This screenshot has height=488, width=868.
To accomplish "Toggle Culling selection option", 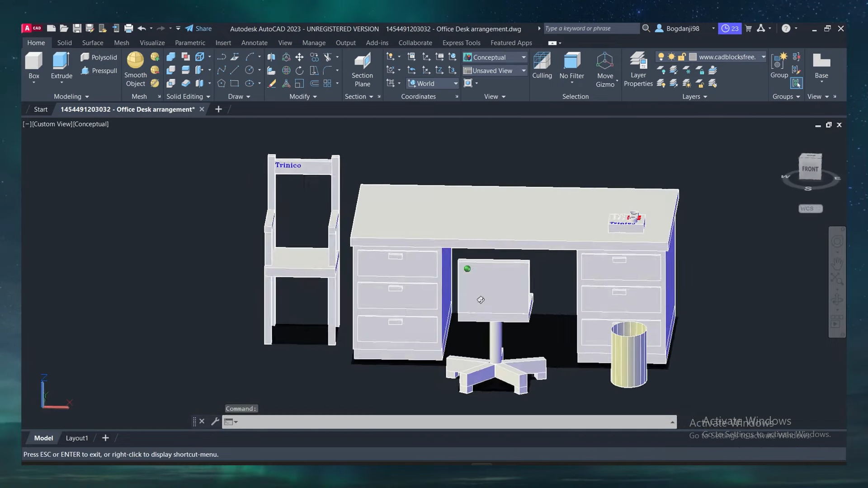I will (542, 66).
